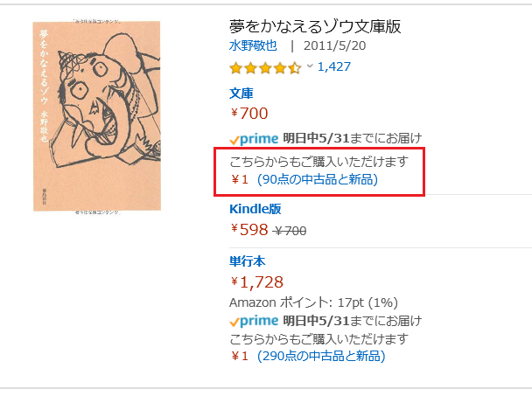This screenshot has width=532, height=396.
Task: Click the Amazon ポイント 17pt text
Action: tap(313, 302)
